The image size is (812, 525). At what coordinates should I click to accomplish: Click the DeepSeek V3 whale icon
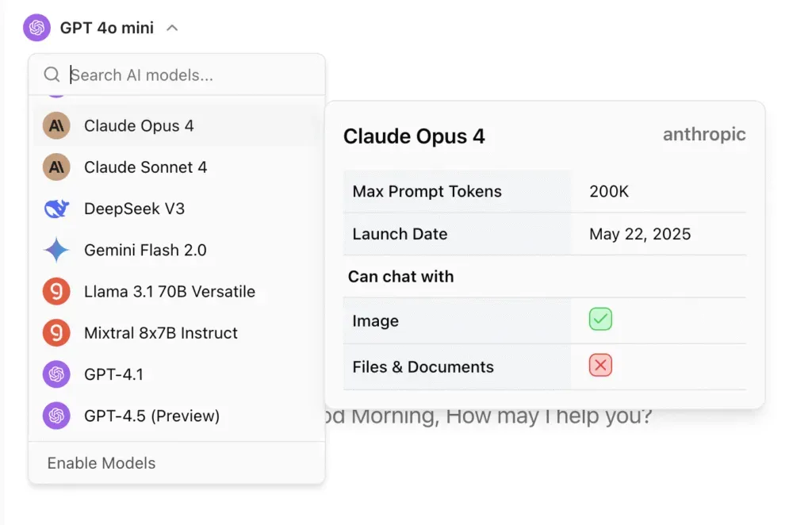[56, 209]
